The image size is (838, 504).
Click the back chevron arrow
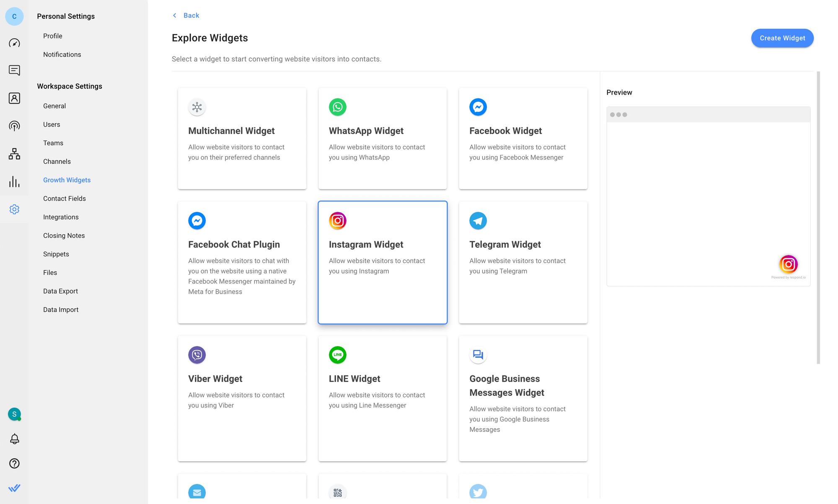175,16
